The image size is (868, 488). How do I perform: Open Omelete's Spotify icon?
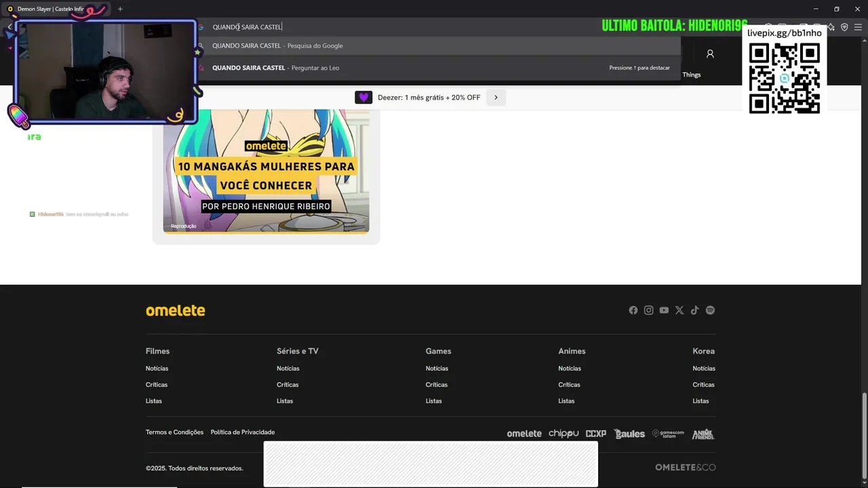pos(710,310)
